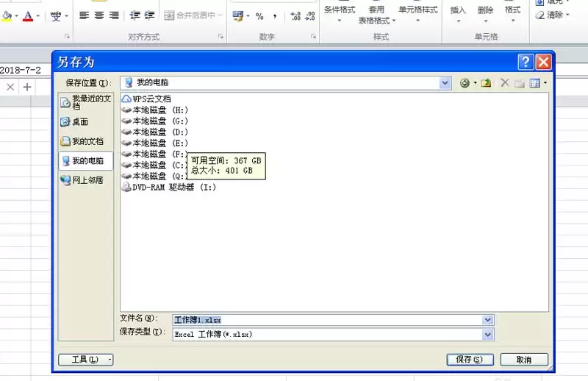Create new folder icon in dialog toolbar
The image size is (588, 381).
pos(520,83)
